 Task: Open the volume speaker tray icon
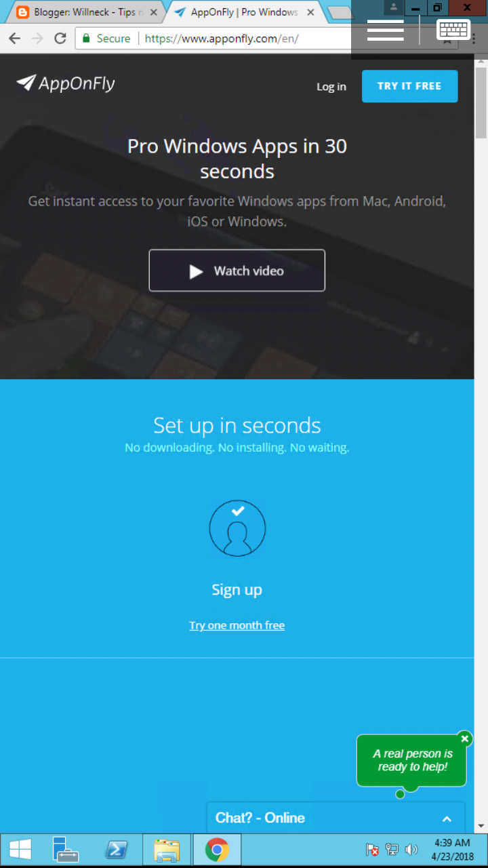411,850
